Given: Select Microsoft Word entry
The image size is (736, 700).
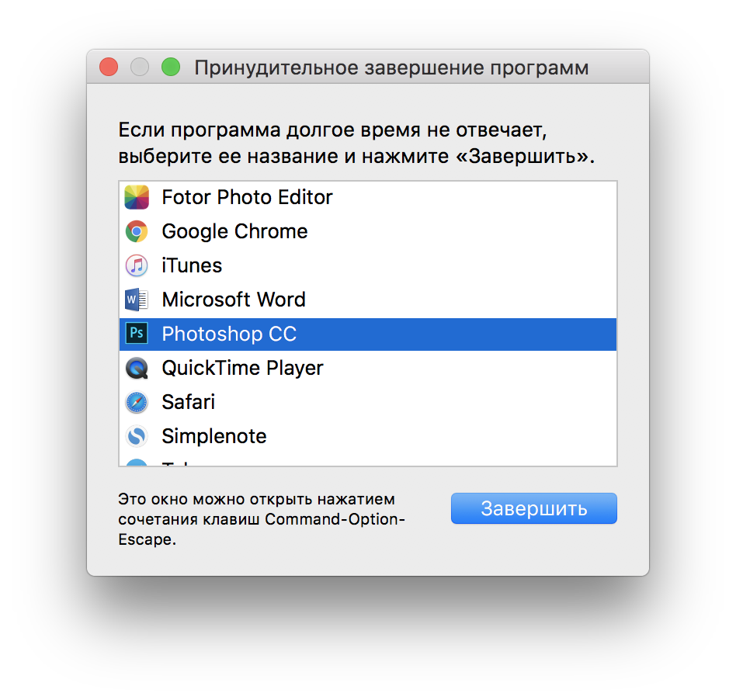Looking at the screenshot, I should pos(368,300).
